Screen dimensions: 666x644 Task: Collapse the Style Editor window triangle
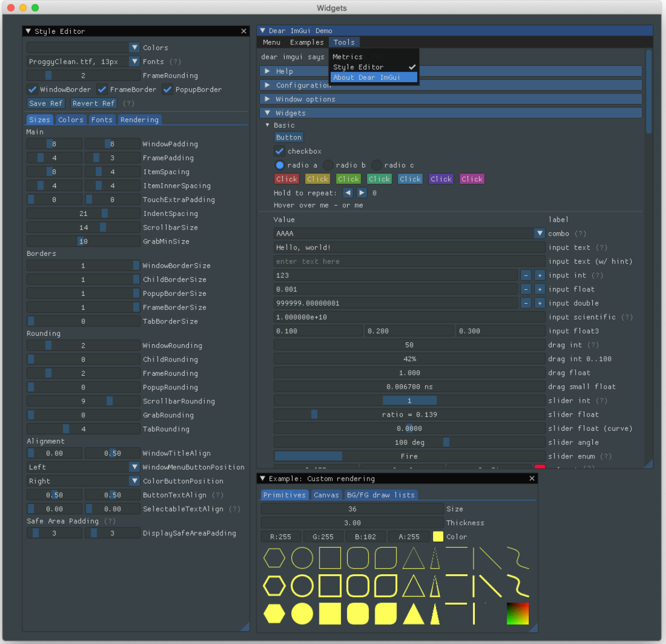28,31
